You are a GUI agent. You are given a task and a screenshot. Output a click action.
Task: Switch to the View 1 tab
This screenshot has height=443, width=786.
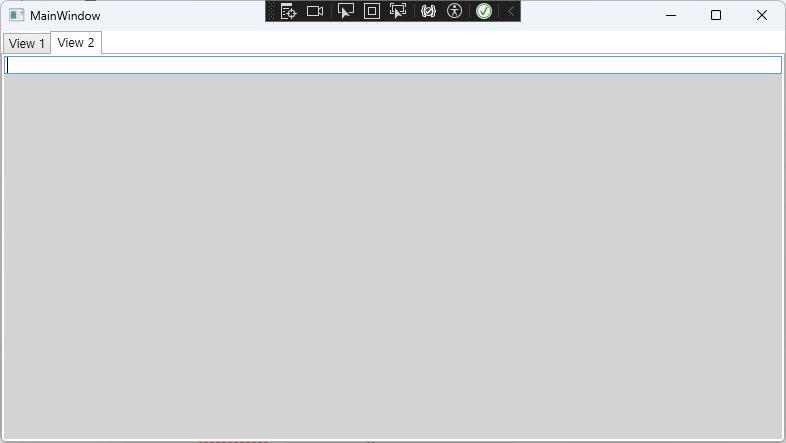click(27, 43)
